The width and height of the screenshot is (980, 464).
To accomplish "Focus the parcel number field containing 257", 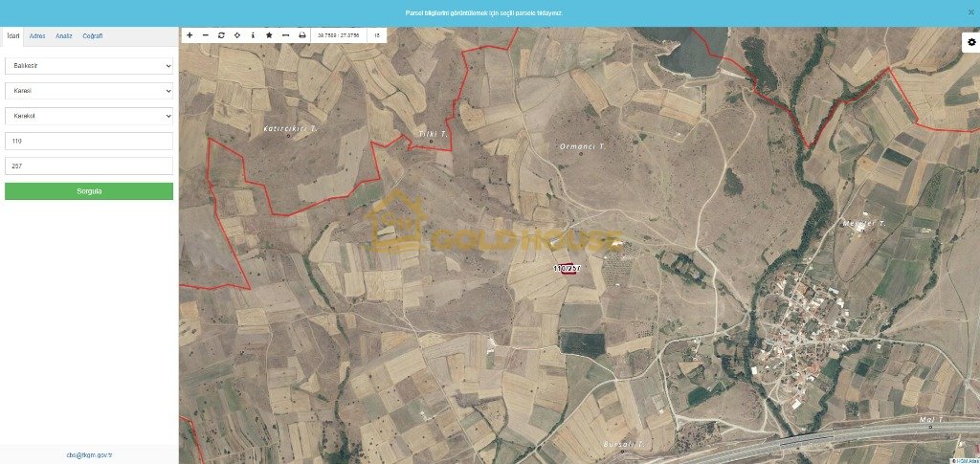I will coord(89,166).
